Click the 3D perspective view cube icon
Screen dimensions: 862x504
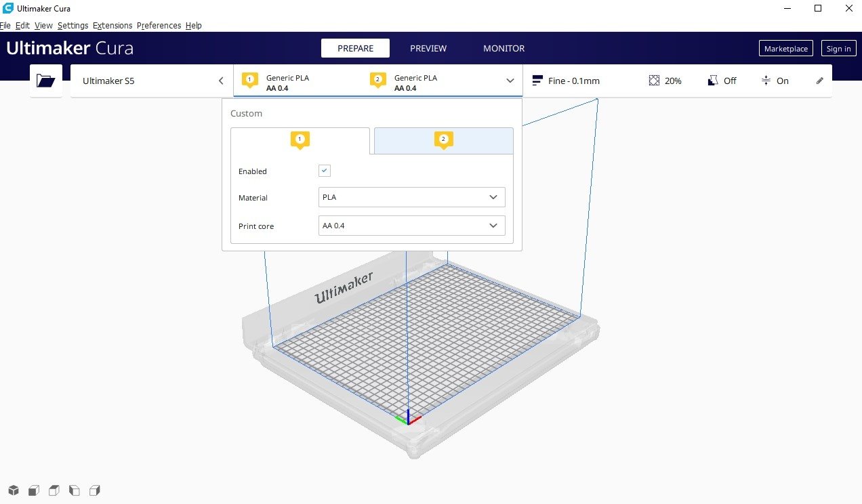(x=13, y=490)
